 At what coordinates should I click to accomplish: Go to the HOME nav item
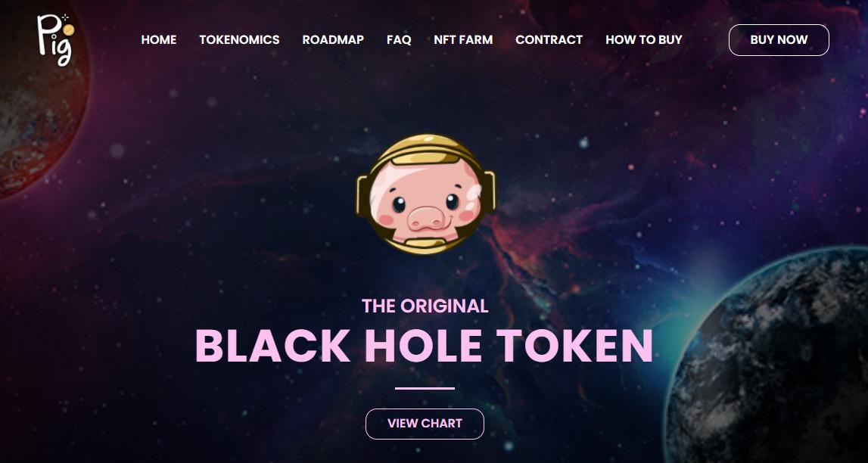tap(159, 40)
